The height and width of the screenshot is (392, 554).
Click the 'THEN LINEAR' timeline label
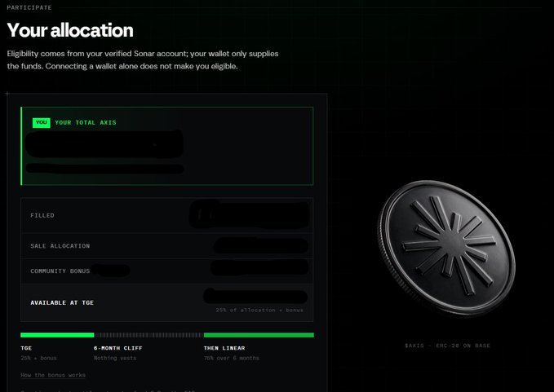(224, 348)
